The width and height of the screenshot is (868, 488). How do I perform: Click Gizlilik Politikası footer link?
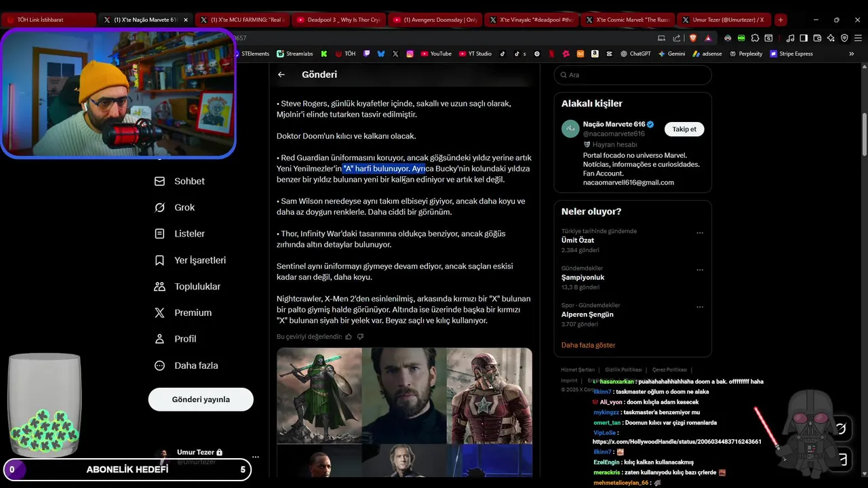(623, 370)
